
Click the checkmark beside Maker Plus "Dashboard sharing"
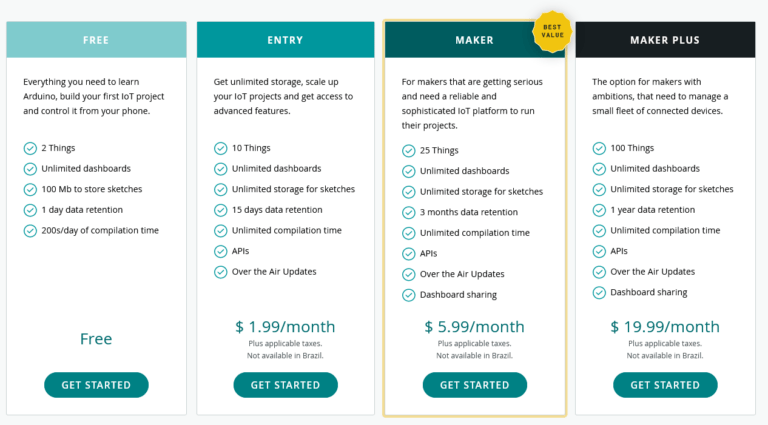[599, 292]
